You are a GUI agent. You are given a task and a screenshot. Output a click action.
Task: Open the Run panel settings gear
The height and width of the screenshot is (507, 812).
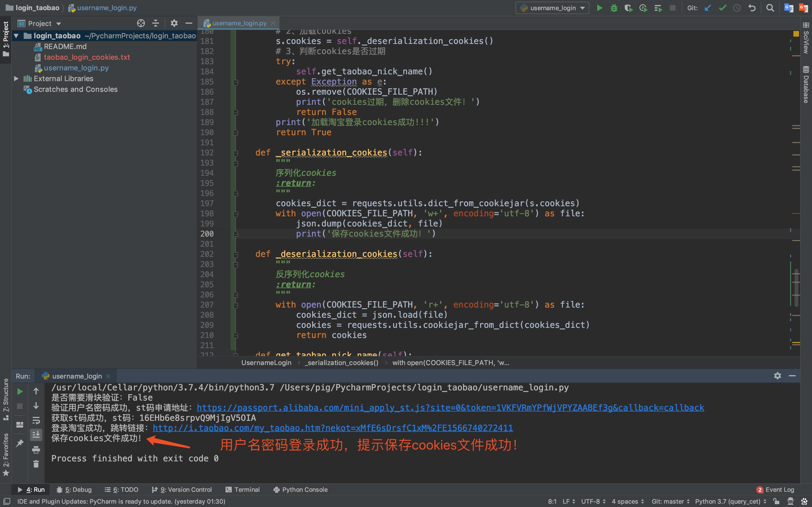[x=778, y=376]
